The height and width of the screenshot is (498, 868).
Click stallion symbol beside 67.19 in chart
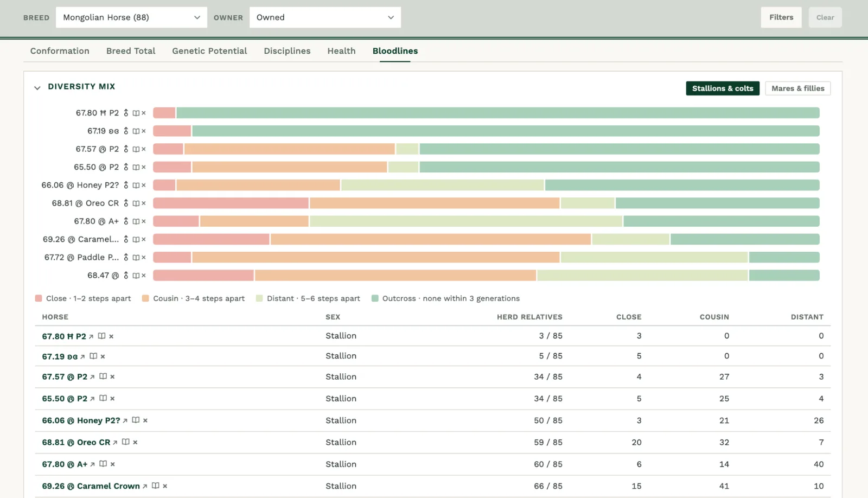point(126,131)
